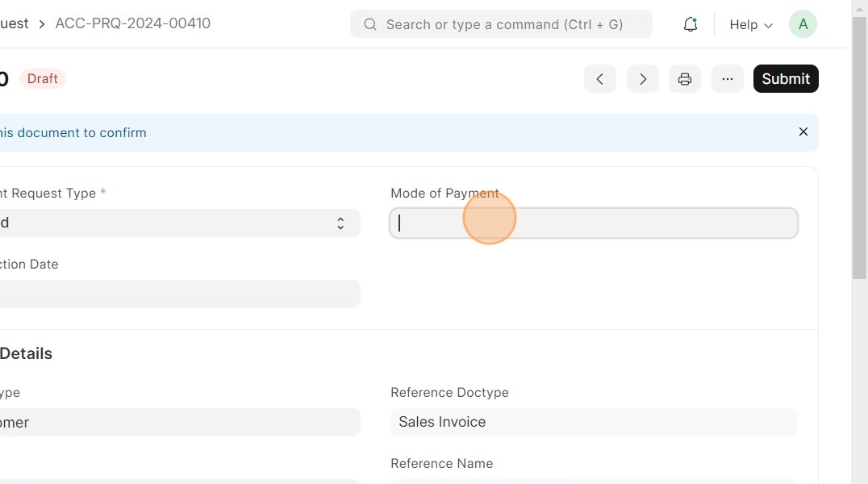The width and height of the screenshot is (868, 484).
Task: Click the ACC-PRQ-2024-00410 breadcrumb
Action: (x=132, y=23)
